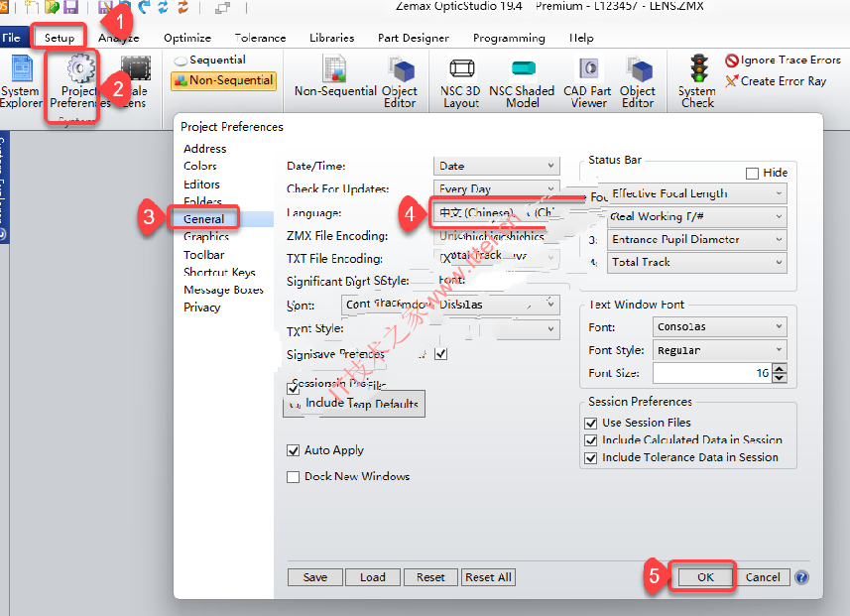
Task: Click the help question mark icon
Action: [x=801, y=577]
